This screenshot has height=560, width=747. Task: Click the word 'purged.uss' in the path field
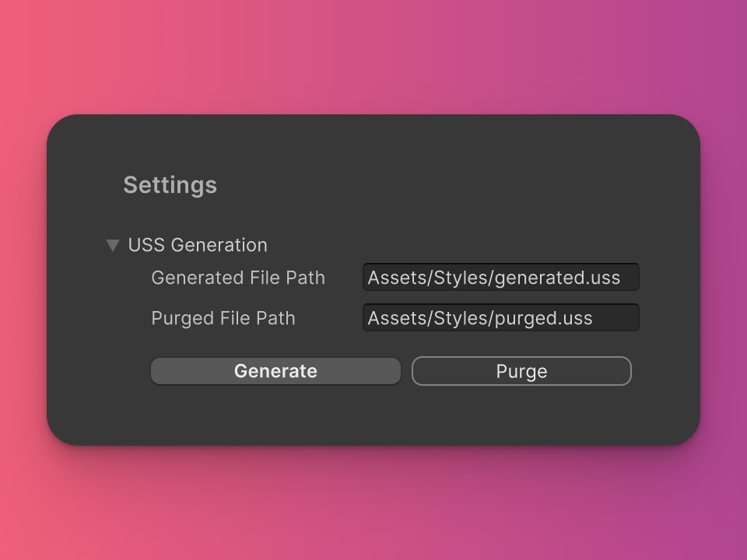coord(544,319)
